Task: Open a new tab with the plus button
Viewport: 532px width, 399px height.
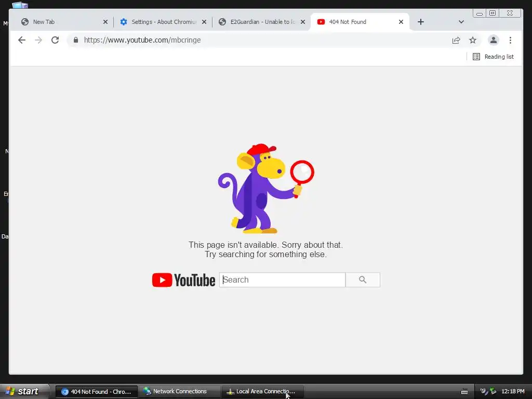Action: click(421, 22)
